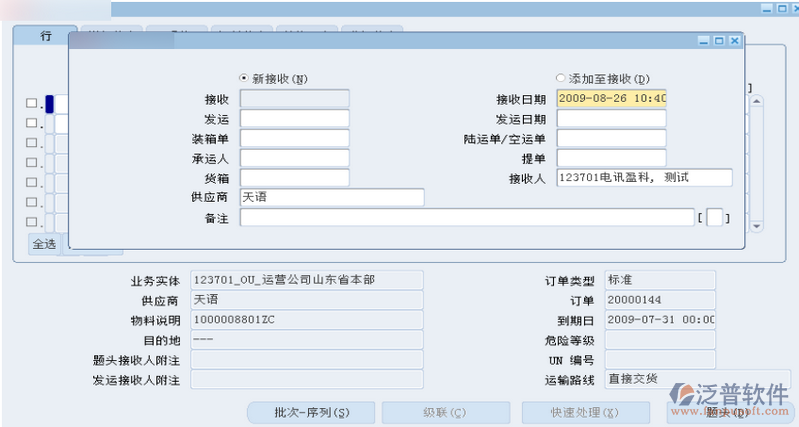Select the 新接收(N) radio button
This screenshot has width=799, height=427.
pyautogui.click(x=244, y=78)
